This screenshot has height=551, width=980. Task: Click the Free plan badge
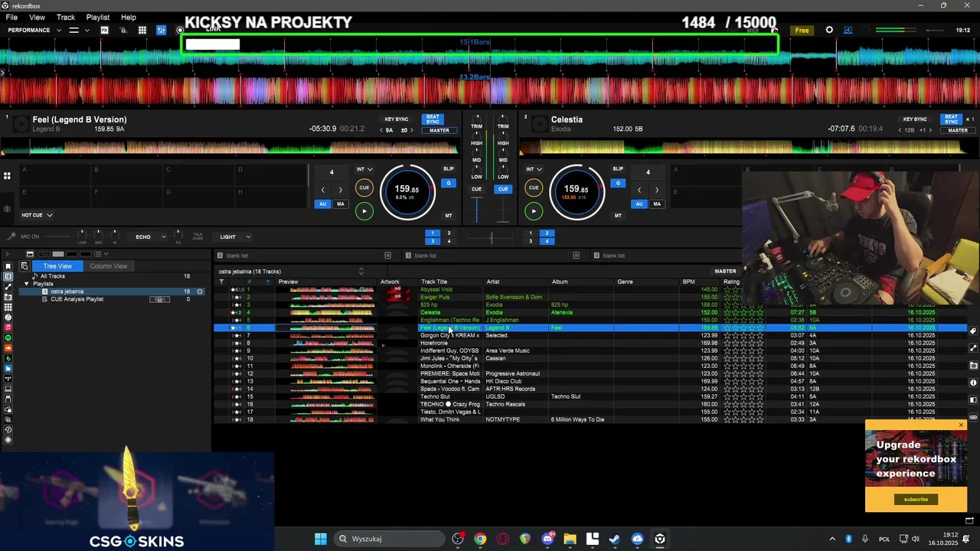(x=802, y=31)
